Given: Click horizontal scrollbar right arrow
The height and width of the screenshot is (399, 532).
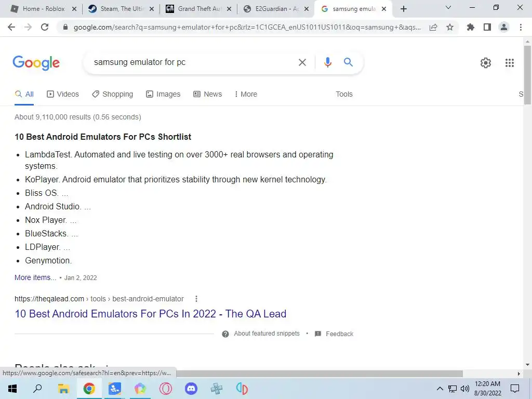Looking at the screenshot, I should tap(518, 374).
